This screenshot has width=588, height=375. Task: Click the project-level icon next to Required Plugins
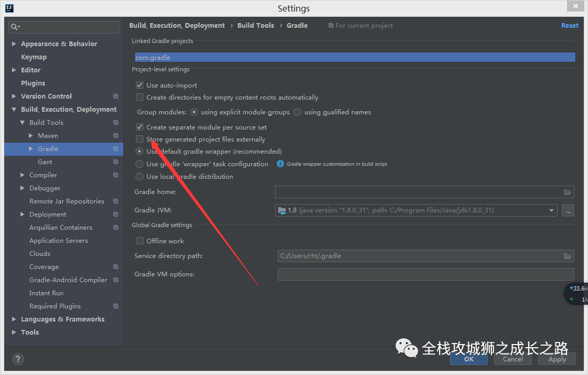coord(115,306)
